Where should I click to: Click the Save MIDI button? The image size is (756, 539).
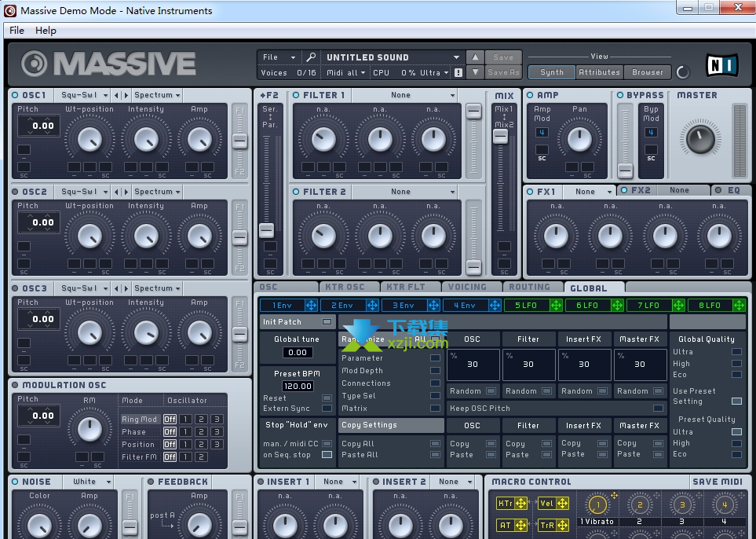point(718,482)
